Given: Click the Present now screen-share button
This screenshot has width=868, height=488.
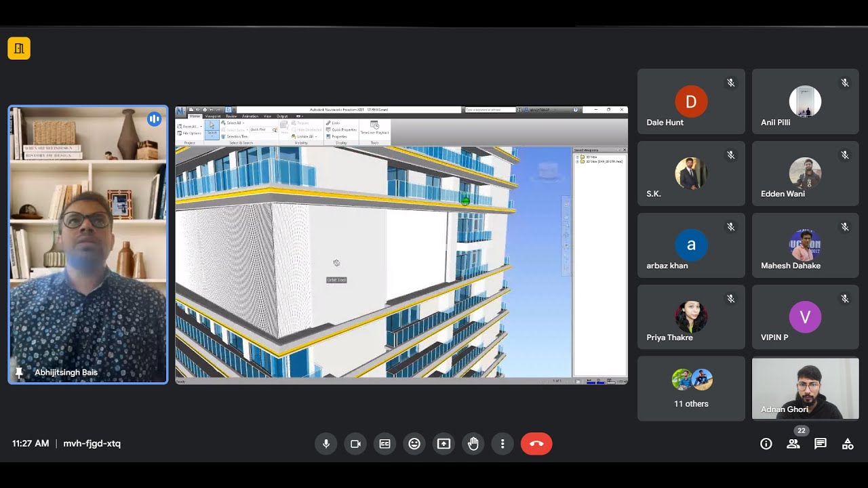Looking at the screenshot, I should click(x=443, y=443).
